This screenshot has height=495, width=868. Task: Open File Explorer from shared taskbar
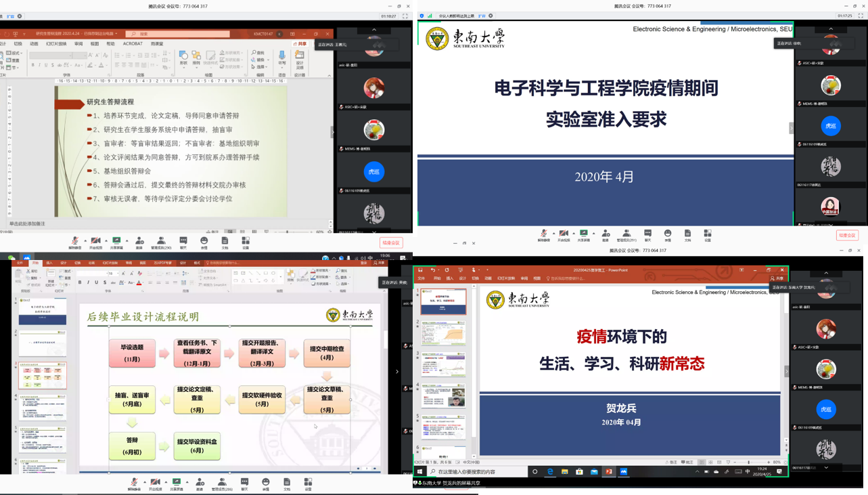[x=565, y=472]
